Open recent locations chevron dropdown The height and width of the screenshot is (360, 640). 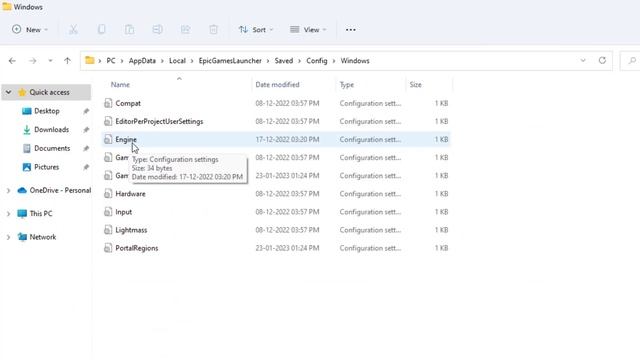(50, 61)
